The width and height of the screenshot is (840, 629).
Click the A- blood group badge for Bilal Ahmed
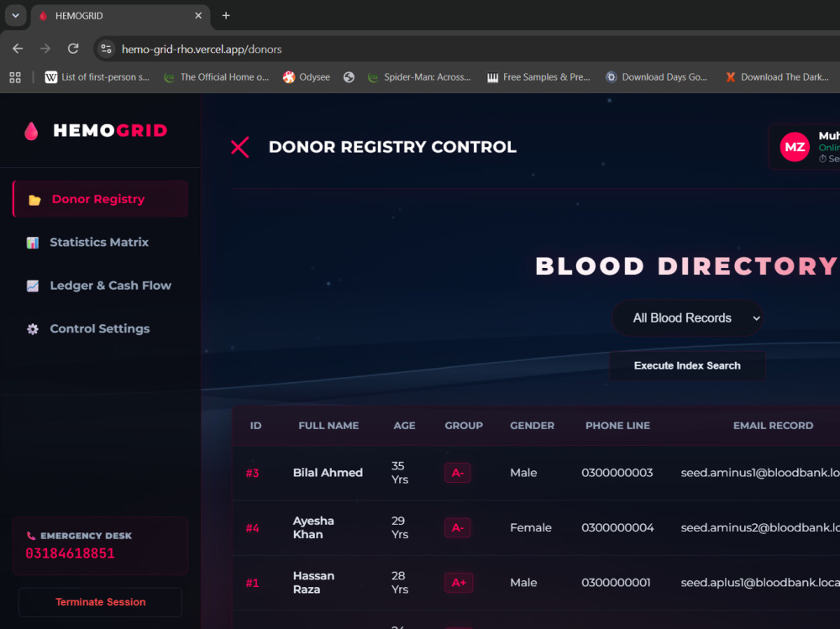point(458,473)
